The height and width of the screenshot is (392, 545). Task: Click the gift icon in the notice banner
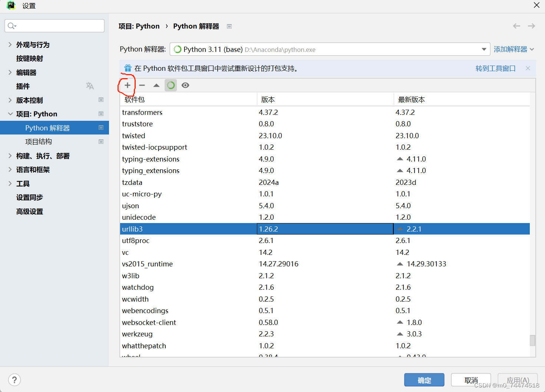click(x=128, y=68)
